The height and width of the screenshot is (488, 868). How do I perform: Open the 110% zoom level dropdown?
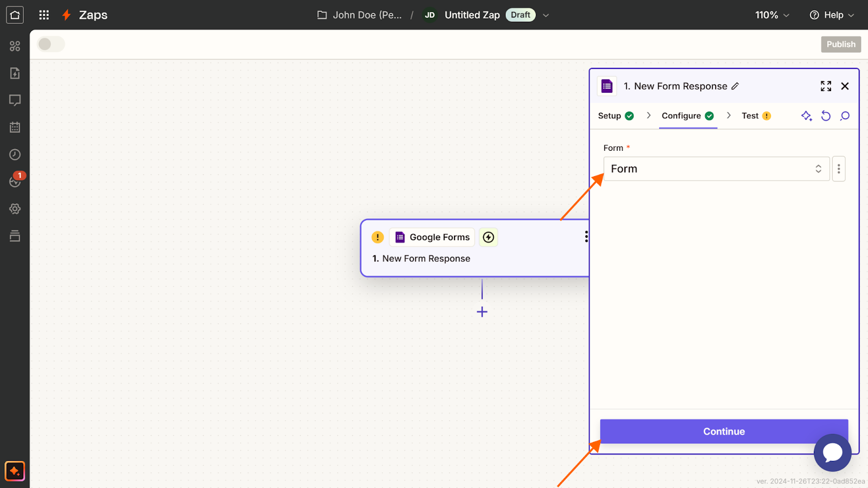pos(772,15)
